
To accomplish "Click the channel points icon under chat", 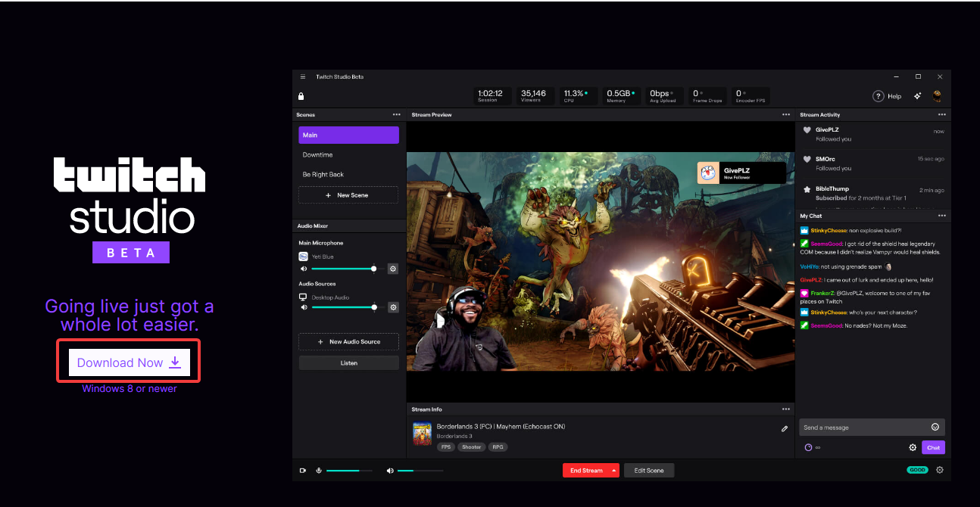I will click(x=808, y=447).
